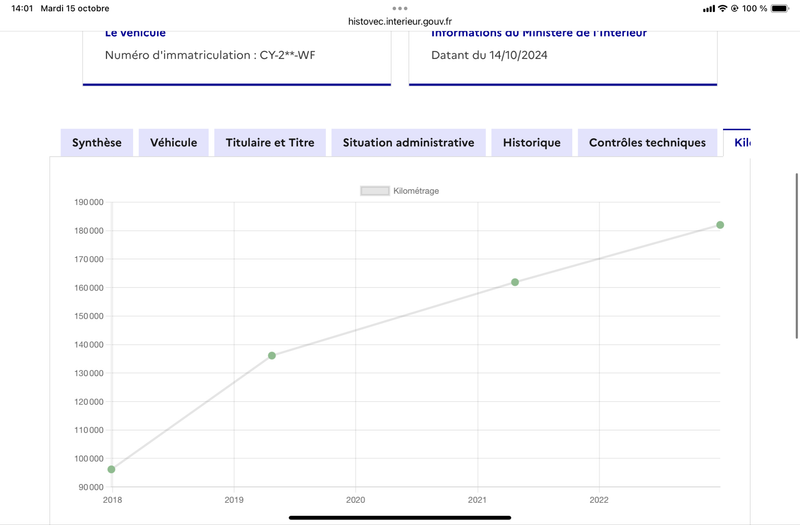The height and width of the screenshot is (525, 800).
Task: Click the 2018 data point near 96 000
Action: [111, 469]
